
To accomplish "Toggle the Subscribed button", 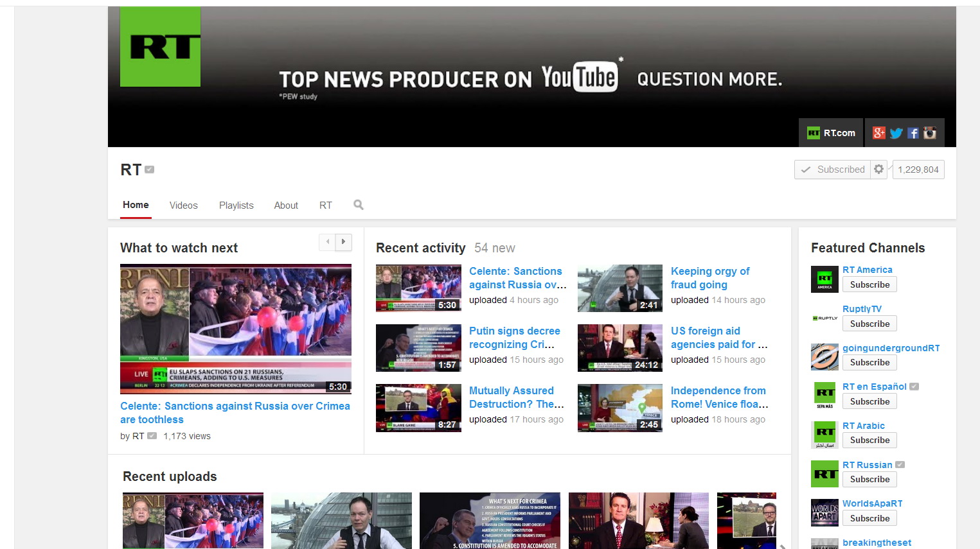I will 833,170.
